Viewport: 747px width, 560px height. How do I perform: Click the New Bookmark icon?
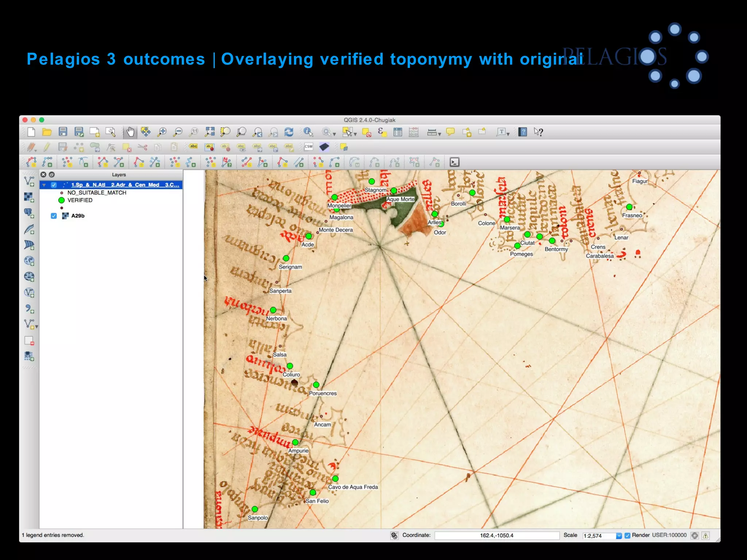467,132
